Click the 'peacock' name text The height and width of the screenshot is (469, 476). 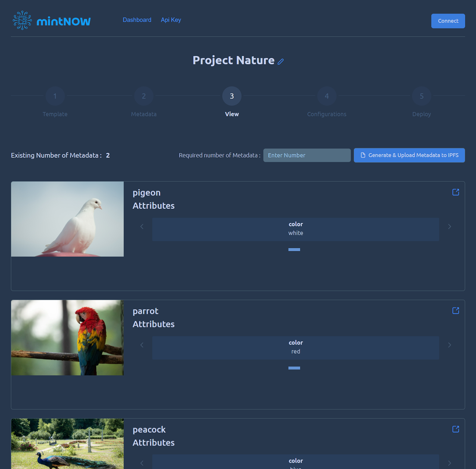(149, 430)
